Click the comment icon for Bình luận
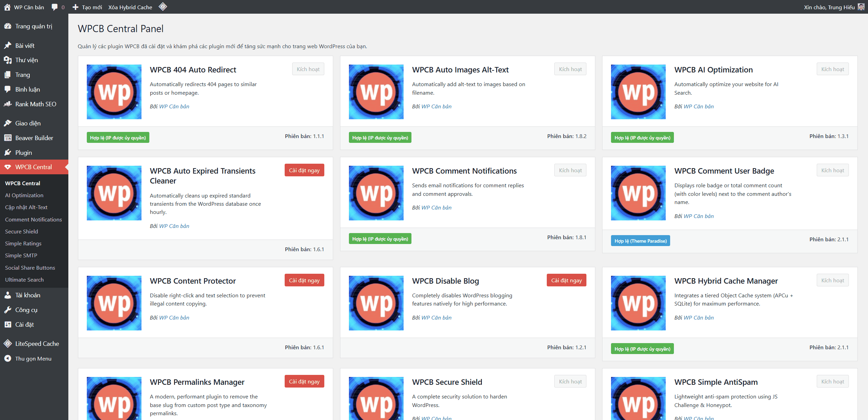The width and height of the screenshot is (868, 420). pyautogui.click(x=8, y=90)
